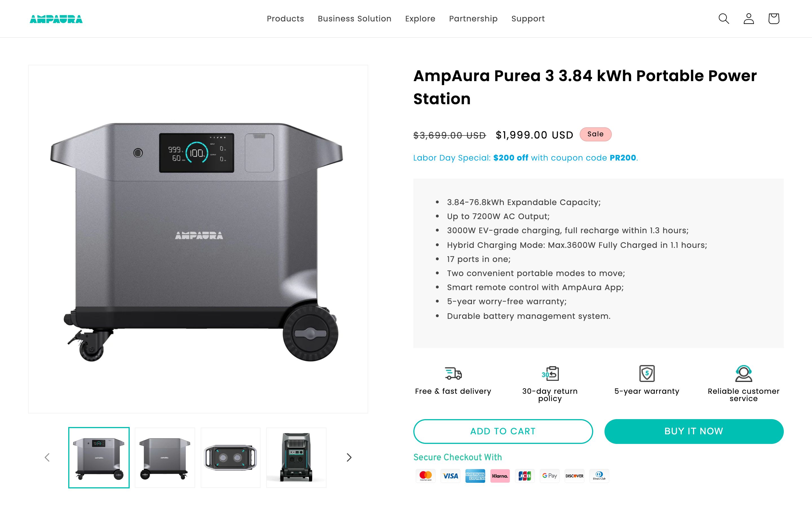Select the Support menu item

click(528, 19)
